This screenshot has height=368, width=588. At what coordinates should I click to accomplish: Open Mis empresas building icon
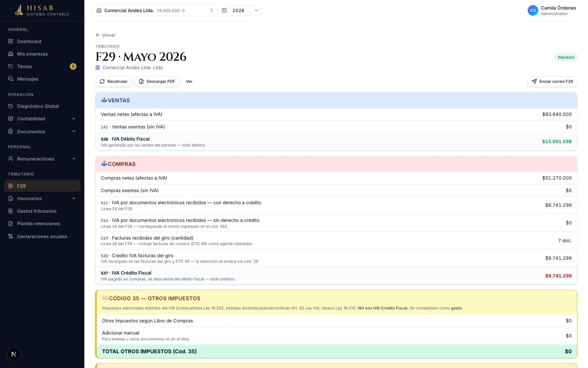coord(11,54)
